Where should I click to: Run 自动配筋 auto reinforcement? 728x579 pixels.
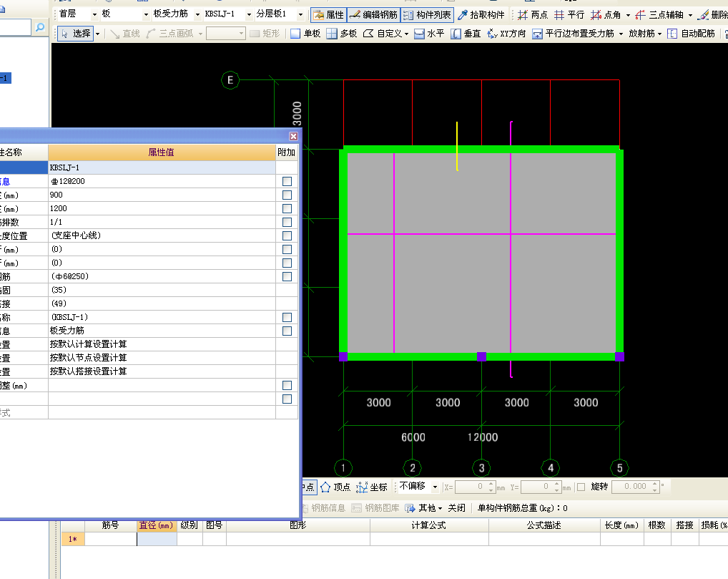coord(692,34)
